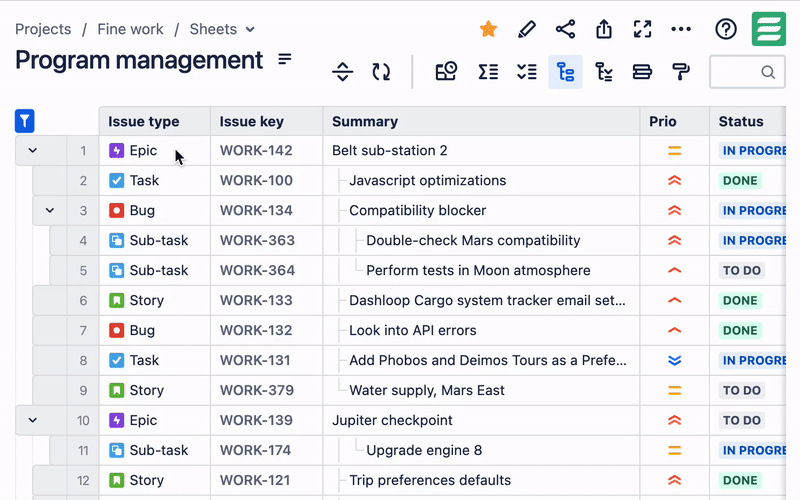800x500 pixels.
Task: Click the Status column header
Action: tap(748, 121)
